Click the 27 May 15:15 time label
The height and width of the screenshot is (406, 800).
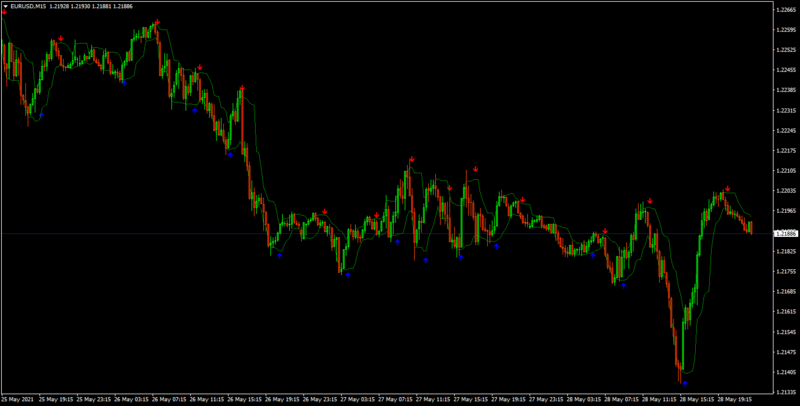coord(471,399)
